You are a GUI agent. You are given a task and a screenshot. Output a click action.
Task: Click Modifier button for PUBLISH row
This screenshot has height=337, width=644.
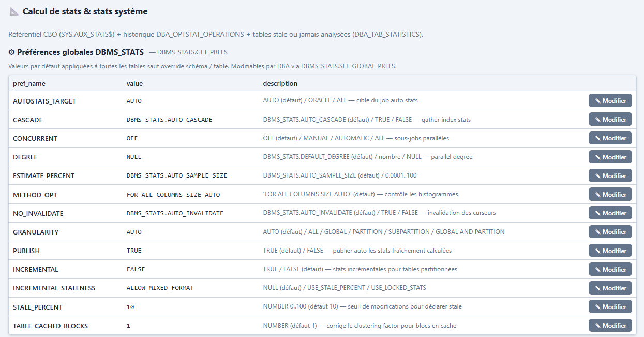(610, 251)
